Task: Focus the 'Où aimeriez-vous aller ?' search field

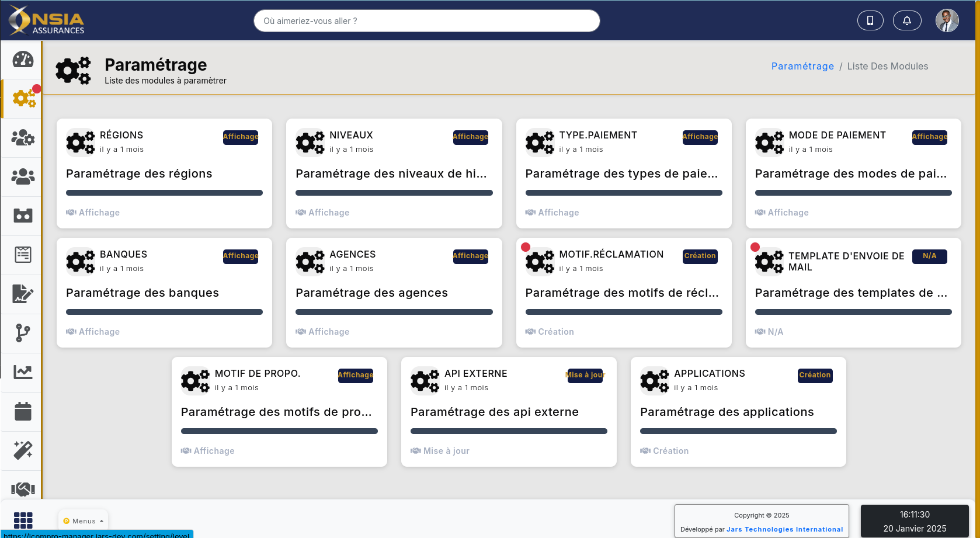Action: [426, 21]
